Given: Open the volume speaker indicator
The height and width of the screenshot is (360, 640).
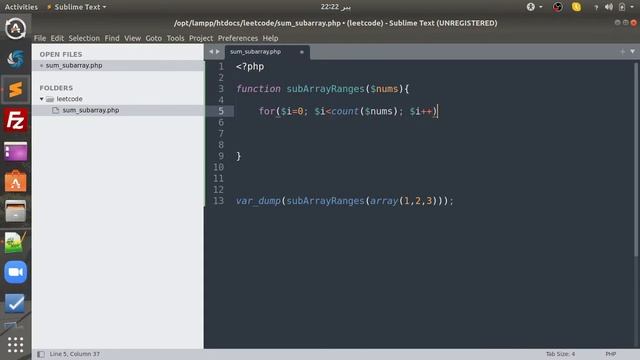Looking at the screenshot, I should click(609, 7).
